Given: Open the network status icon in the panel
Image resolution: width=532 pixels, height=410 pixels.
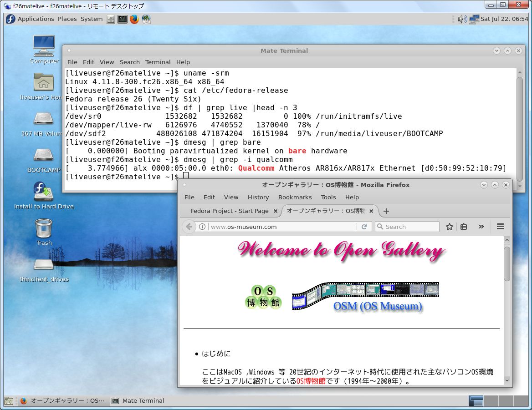Looking at the screenshot, I should pyautogui.click(x=474, y=19).
